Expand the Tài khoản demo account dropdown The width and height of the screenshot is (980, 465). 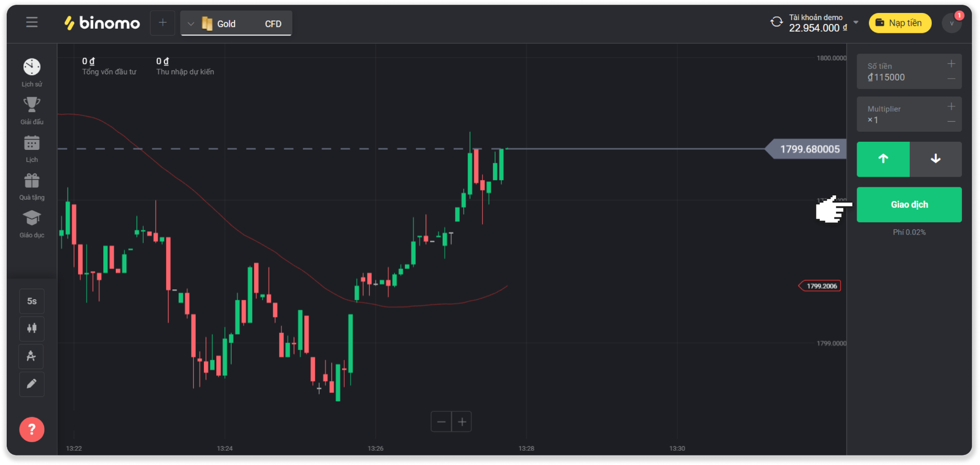pyautogui.click(x=856, y=23)
